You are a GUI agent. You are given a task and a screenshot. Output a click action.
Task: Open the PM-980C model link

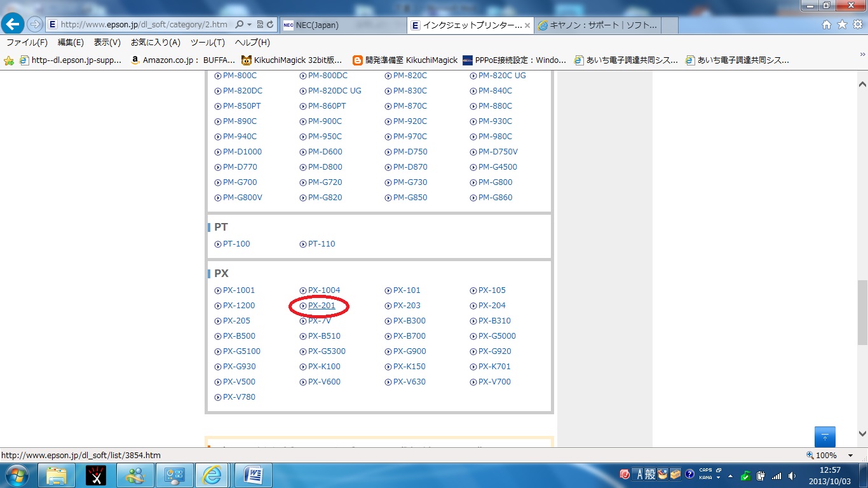tap(495, 137)
